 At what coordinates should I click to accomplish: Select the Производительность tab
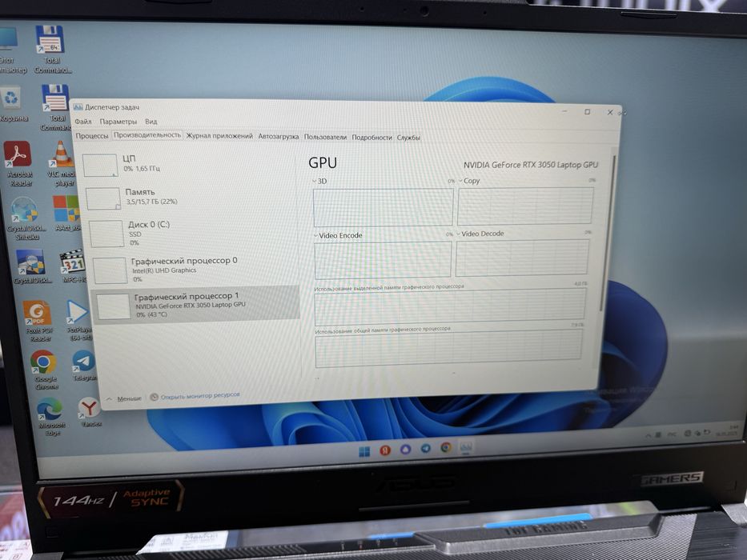tap(147, 135)
